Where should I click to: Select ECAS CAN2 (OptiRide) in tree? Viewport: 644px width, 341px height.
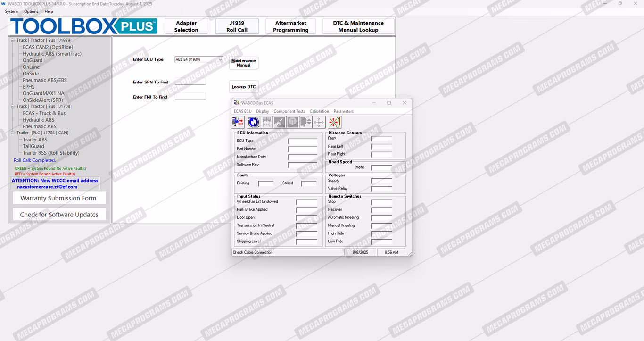pos(48,47)
